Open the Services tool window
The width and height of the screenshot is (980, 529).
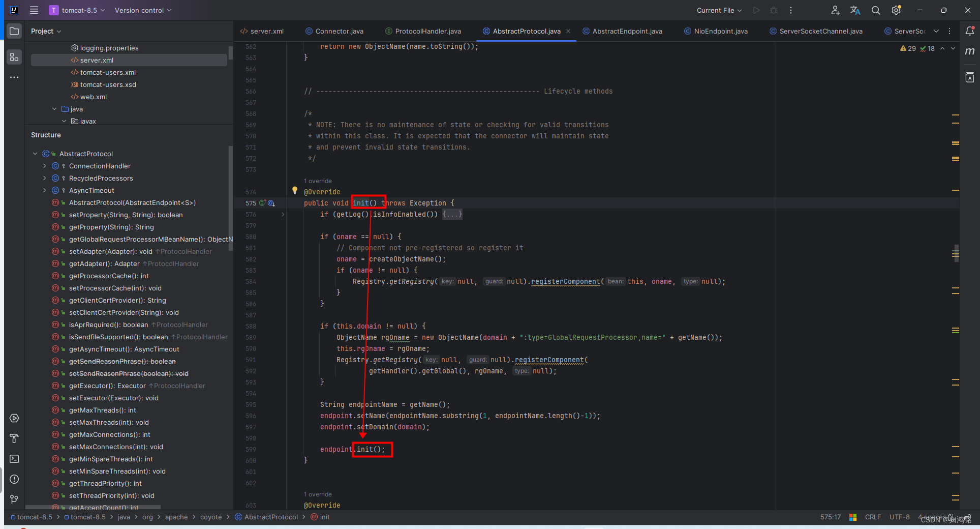click(x=14, y=418)
